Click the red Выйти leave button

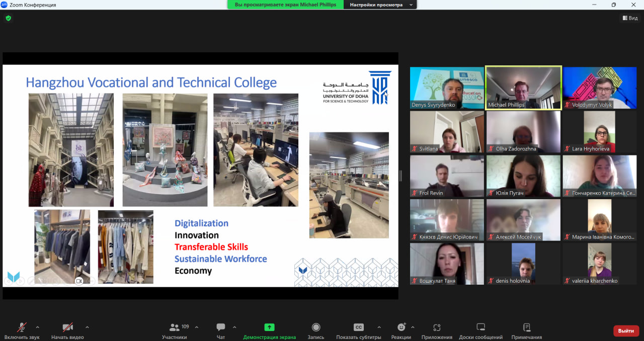626,331
